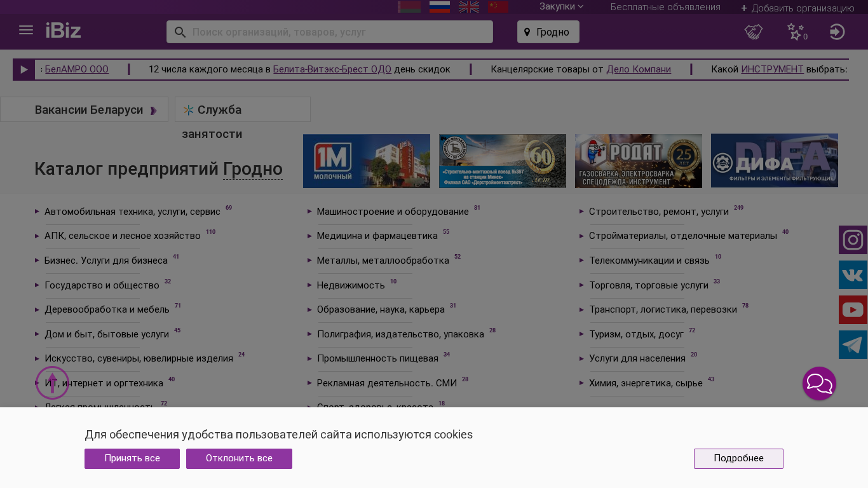Open Бесплатные объявления link

[x=665, y=7]
